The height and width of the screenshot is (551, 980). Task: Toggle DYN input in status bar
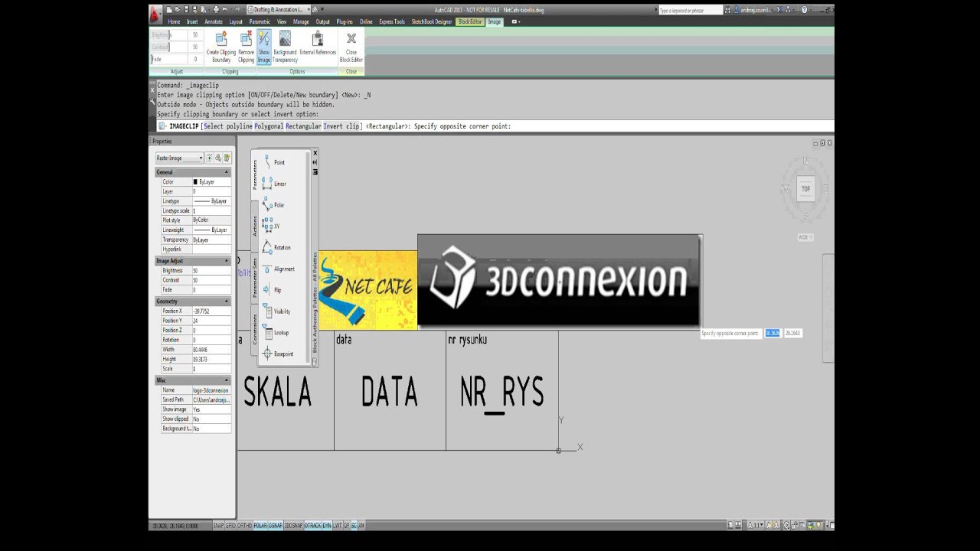(327, 526)
